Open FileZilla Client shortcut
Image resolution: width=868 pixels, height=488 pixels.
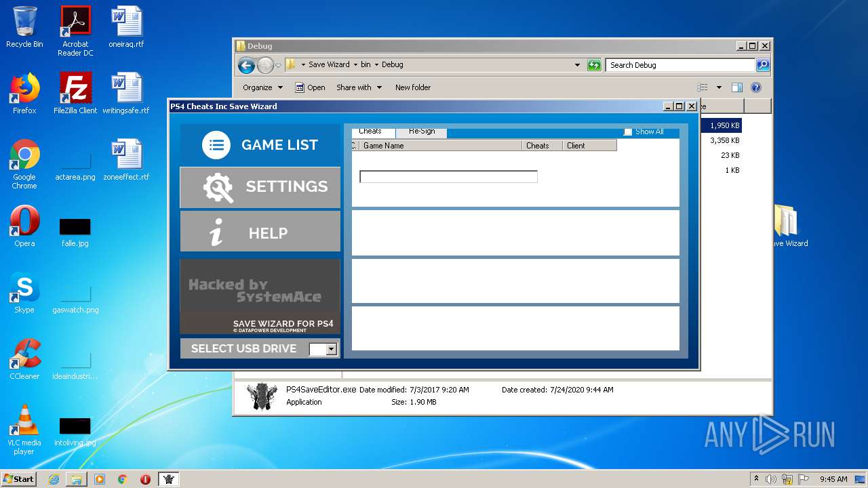75,94
